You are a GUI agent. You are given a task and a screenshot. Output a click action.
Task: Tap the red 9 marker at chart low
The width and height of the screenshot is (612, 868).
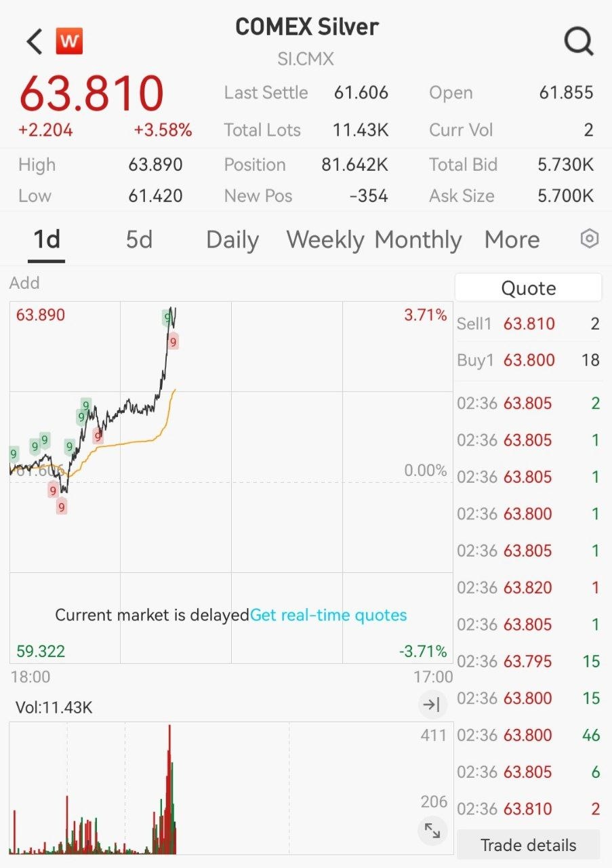coord(62,507)
